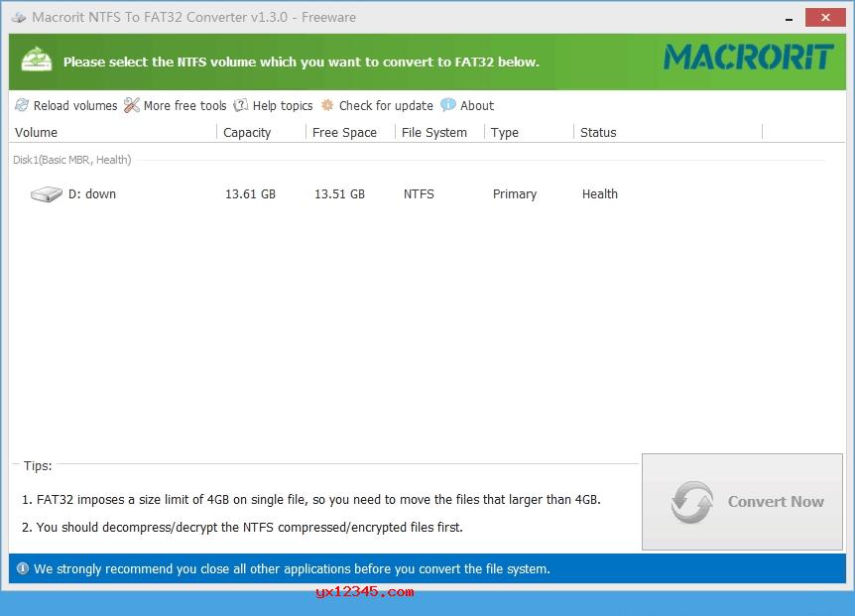Open More free tools
Viewport: 855px width, 616px height.
tap(175, 105)
